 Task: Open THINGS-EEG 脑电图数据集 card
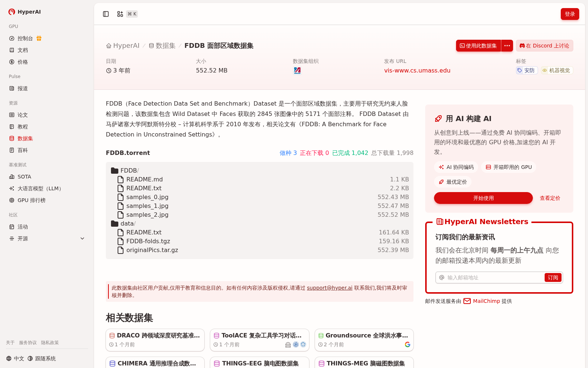point(259,362)
